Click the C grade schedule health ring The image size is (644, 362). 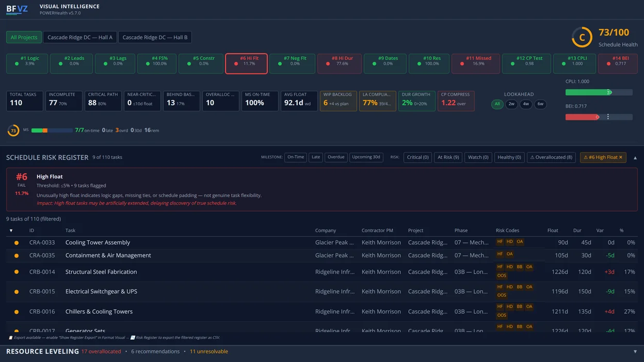582,37
